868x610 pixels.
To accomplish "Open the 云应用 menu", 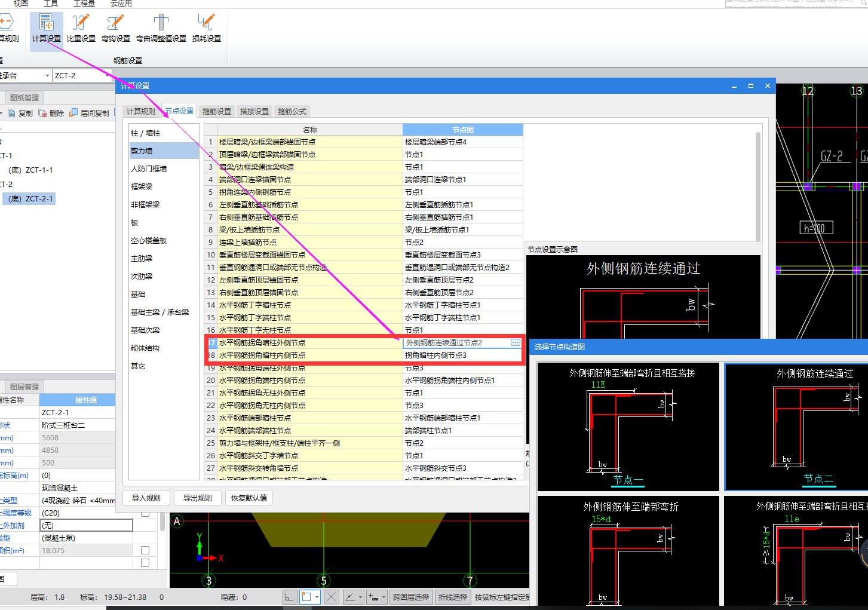I will pyautogui.click(x=121, y=4).
